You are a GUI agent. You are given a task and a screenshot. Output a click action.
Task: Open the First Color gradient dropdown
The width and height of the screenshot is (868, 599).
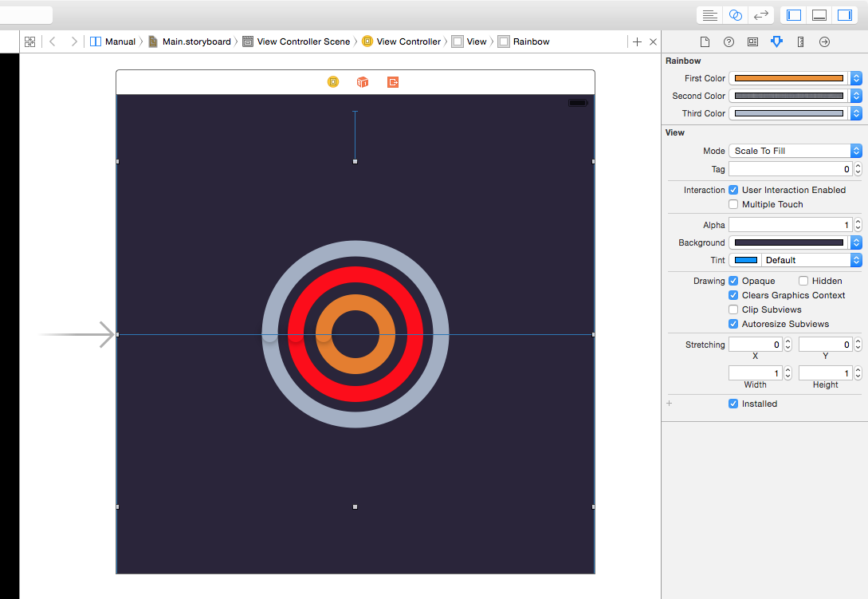pyautogui.click(x=855, y=78)
